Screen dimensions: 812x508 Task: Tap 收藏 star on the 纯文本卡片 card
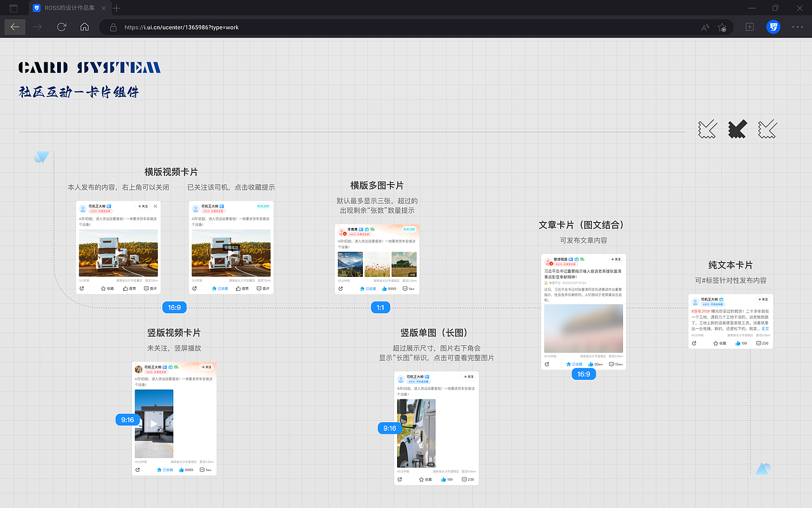coord(720,343)
